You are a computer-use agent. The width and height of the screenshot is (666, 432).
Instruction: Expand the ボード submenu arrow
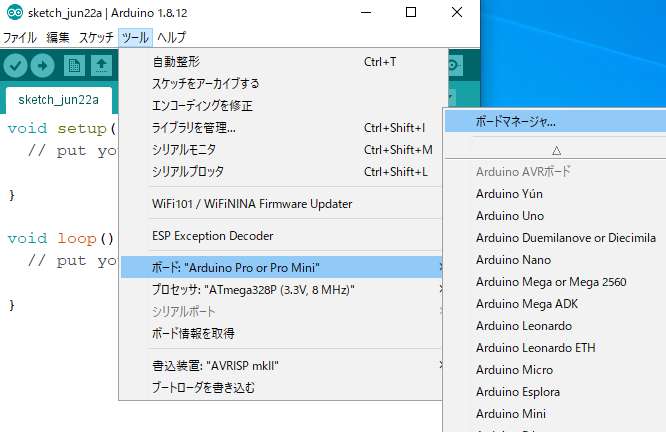[x=442, y=268]
